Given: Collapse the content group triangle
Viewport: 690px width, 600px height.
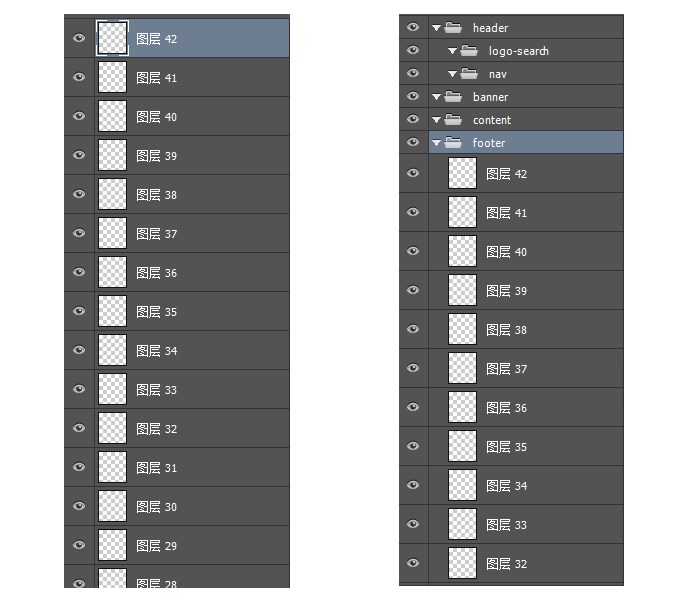Looking at the screenshot, I should [x=437, y=120].
